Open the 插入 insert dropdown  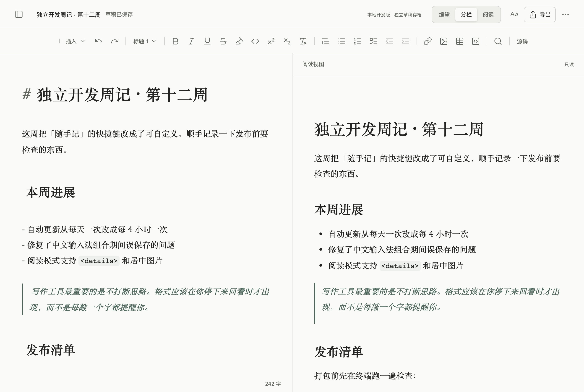click(x=71, y=41)
